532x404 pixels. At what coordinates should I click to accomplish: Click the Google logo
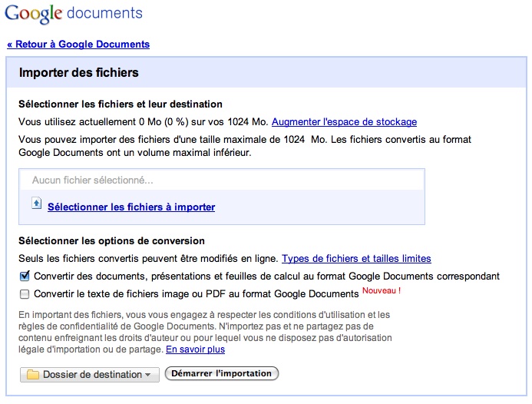tap(33, 14)
